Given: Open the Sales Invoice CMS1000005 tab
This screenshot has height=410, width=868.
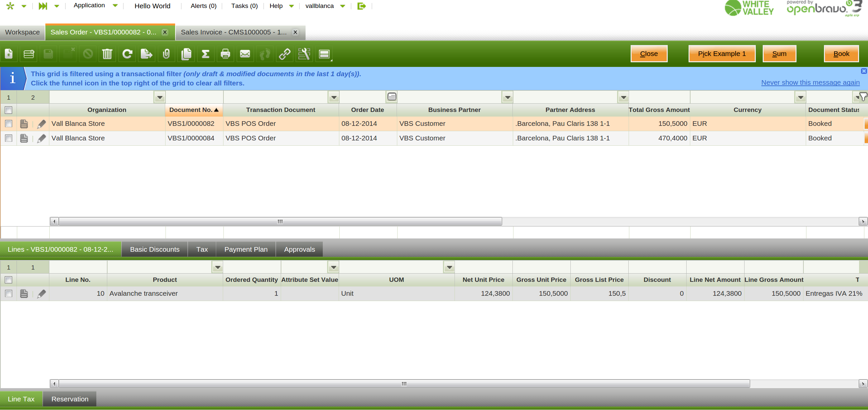Looking at the screenshot, I should 234,32.
